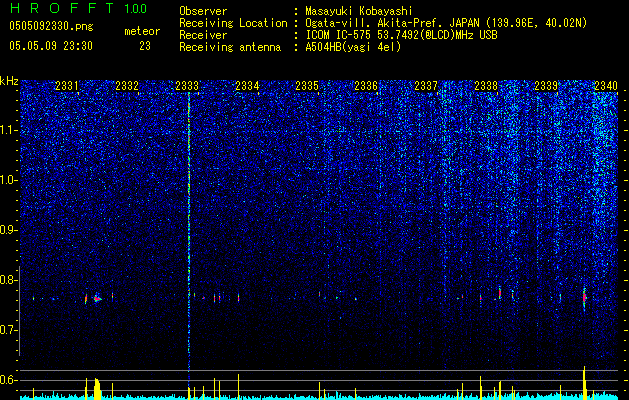Screen dimensions: 629x400
Task: Click the 2333 time marker
Action: click(187, 85)
